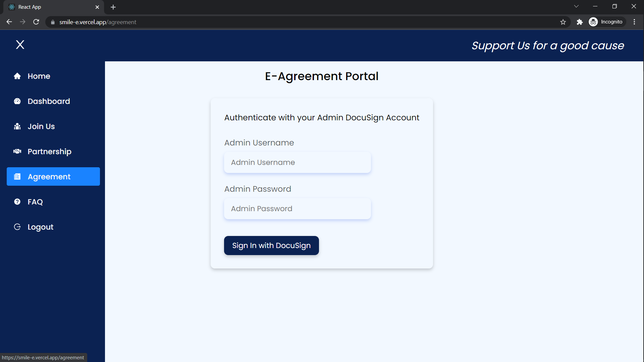This screenshot has width=644, height=362.
Task: Bookmark this page with star icon
Action: point(563,22)
